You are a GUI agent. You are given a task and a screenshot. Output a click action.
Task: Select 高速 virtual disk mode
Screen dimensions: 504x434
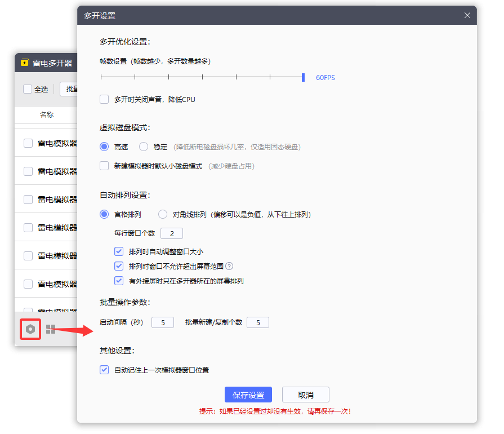pyautogui.click(x=104, y=147)
